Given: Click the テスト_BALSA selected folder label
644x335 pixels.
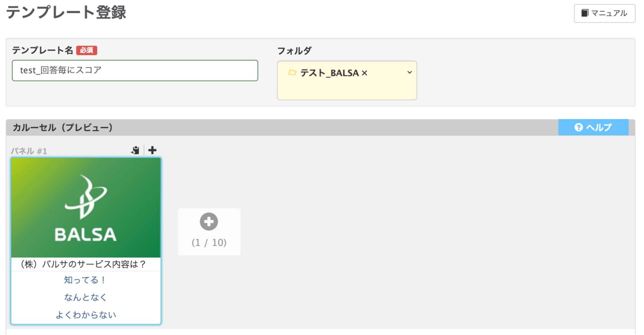Looking at the screenshot, I should coord(329,73).
